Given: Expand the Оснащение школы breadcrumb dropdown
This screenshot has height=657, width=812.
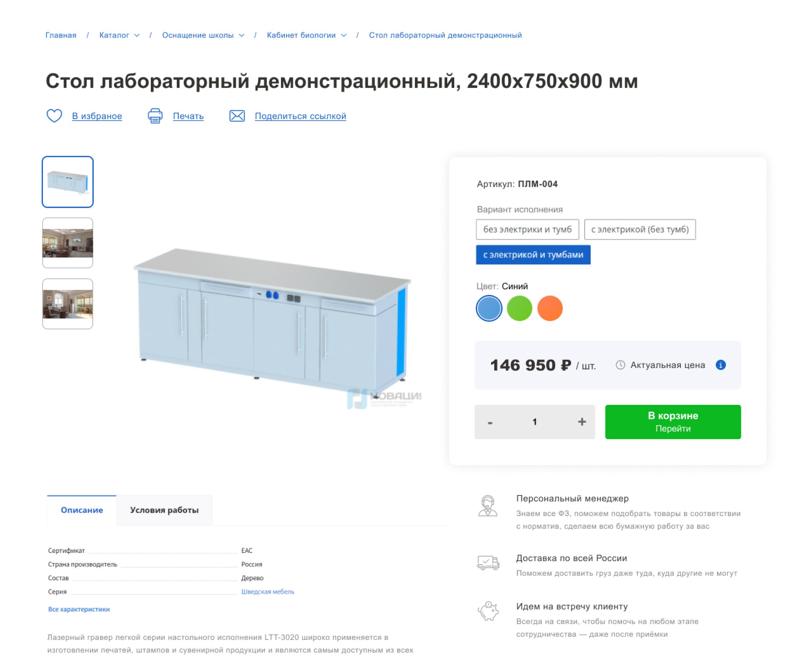Looking at the screenshot, I should point(242,35).
